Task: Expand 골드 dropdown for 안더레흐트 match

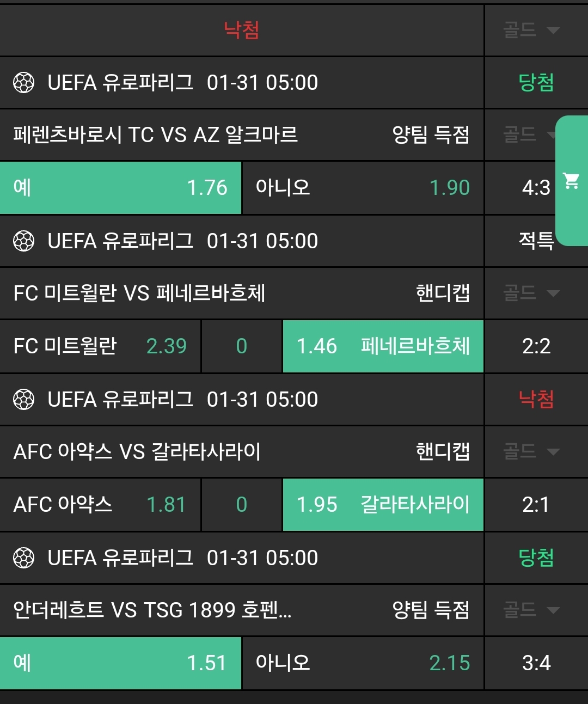Action: point(531,610)
